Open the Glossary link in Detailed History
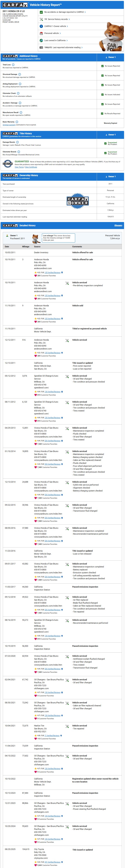 tap(118, 225)
